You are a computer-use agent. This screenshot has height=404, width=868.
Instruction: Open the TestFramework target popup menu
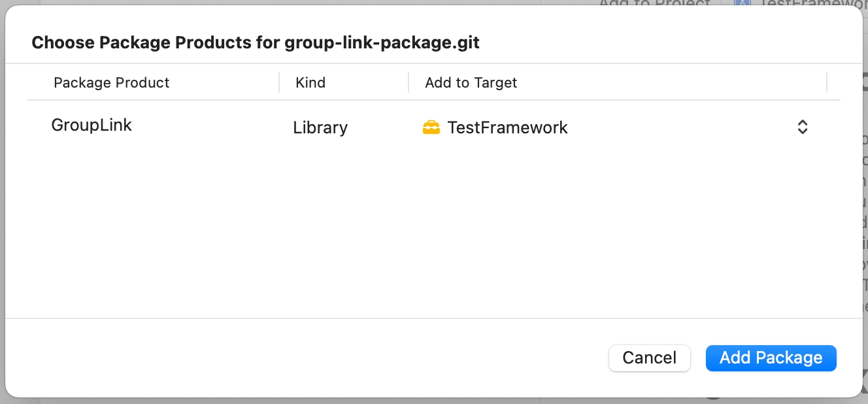[x=614, y=127]
